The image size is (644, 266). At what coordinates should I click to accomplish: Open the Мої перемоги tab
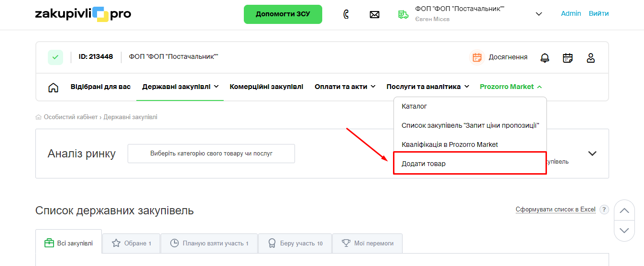pyautogui.click(x=367, y=243)
